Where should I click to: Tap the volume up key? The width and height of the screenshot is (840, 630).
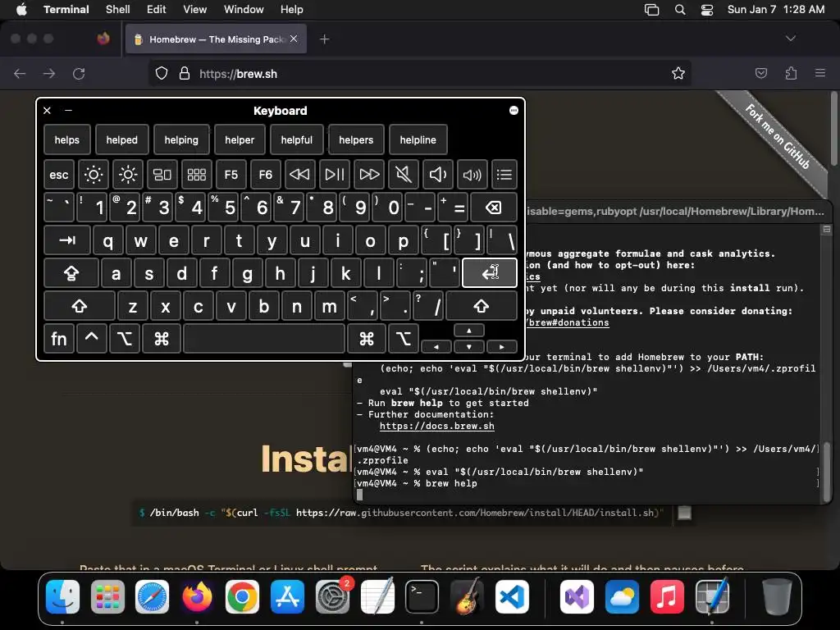coord(472,174)
